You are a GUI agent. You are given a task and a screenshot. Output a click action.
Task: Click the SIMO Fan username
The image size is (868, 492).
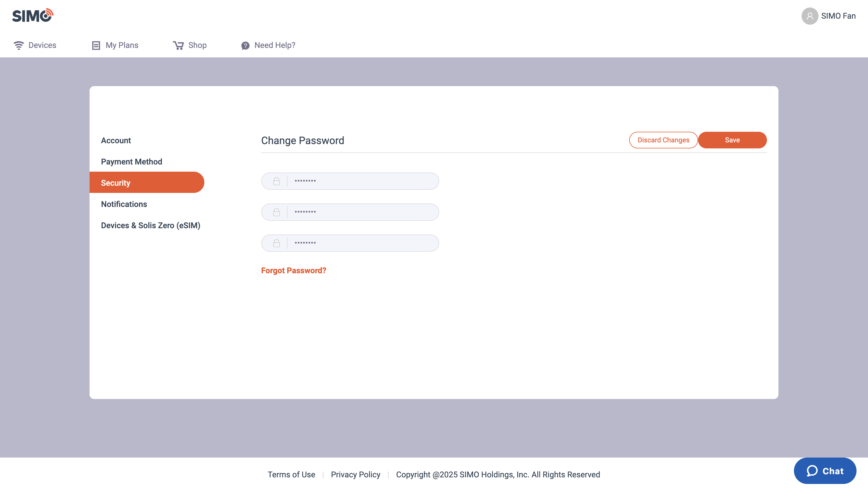point(838,16)
